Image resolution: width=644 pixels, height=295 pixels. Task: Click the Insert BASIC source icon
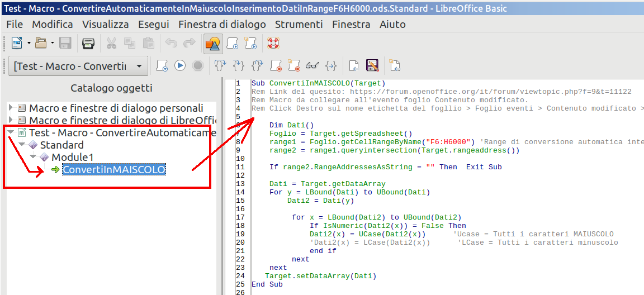point(354,65)
